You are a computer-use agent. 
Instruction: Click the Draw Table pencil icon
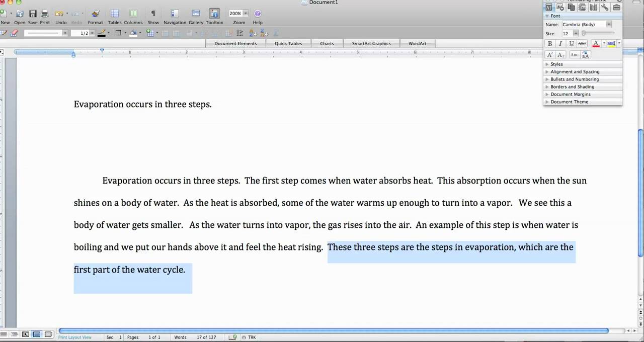[x=4, y=33]
